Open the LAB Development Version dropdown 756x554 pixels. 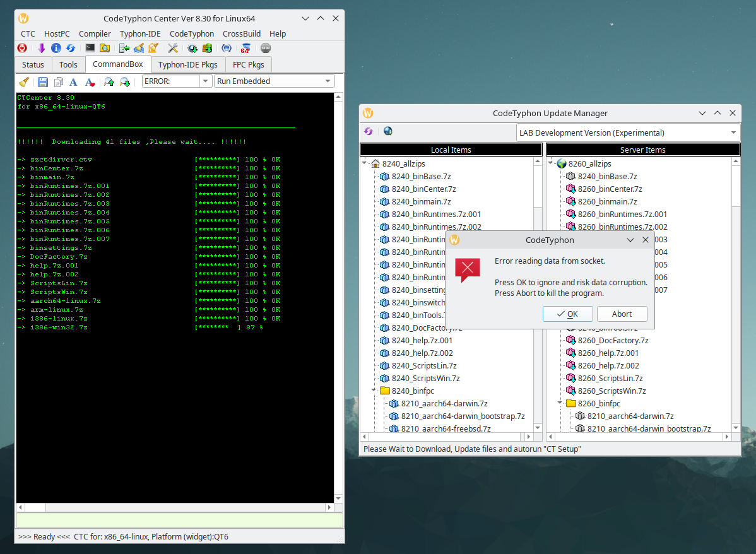click(628, 133)
